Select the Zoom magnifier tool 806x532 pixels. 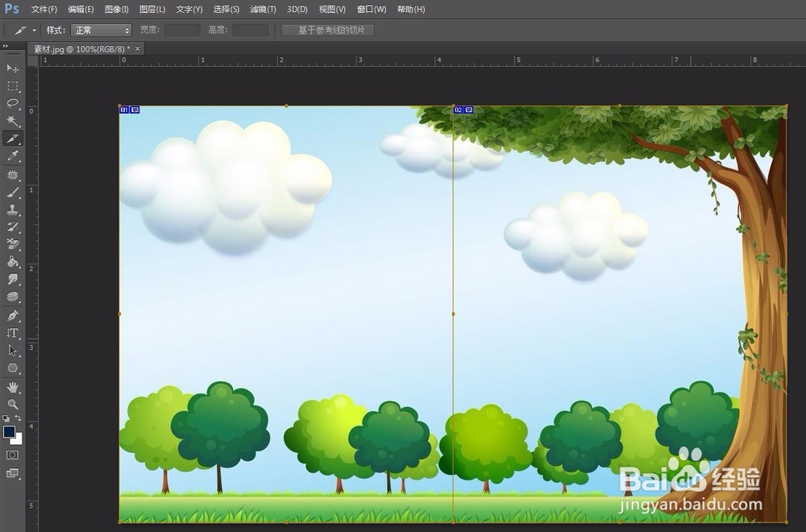(x=13, y=404)
